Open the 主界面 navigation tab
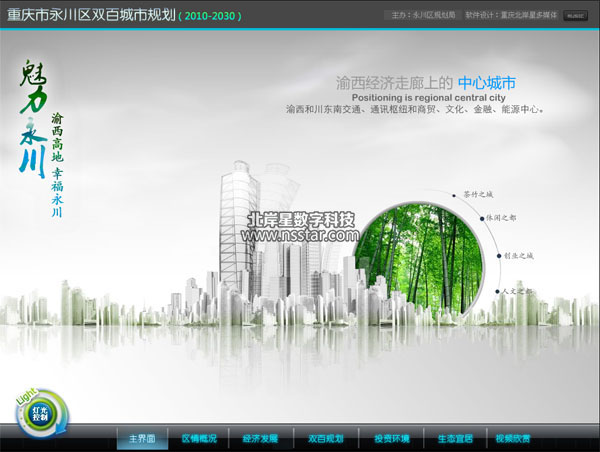 (141, 438)
